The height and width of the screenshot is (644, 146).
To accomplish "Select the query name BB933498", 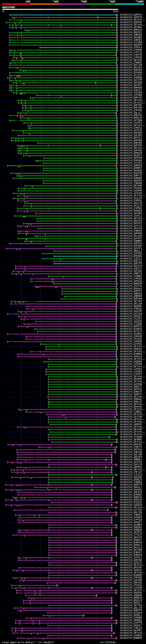I will pos(8,7).
